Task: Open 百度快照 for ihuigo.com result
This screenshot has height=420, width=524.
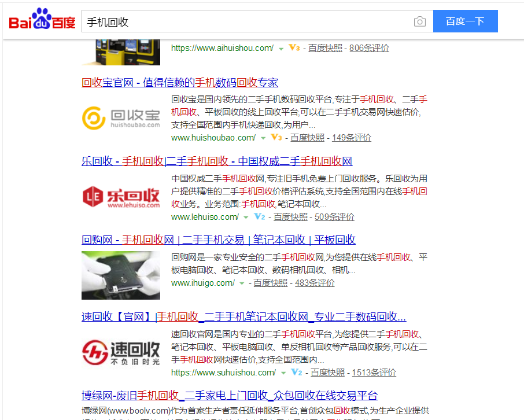Action: pos(270,283)
